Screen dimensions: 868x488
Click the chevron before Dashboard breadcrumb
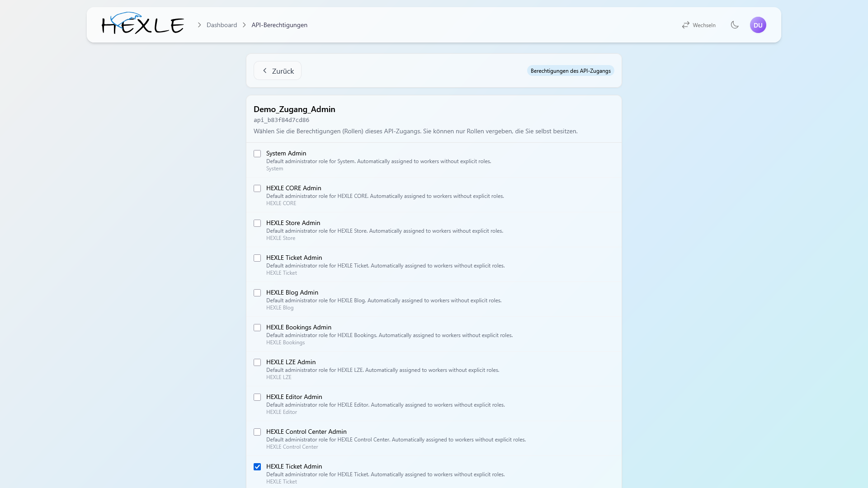click(x=199, y=25)
